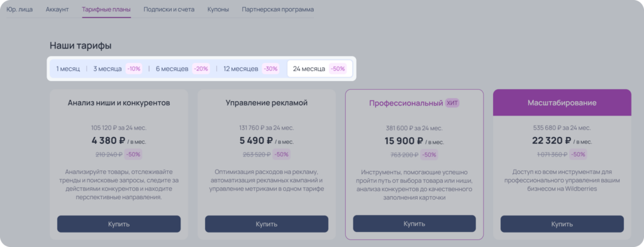Viewport: 644px width, 247px height.
Task: Open the Юр. лица tab
Action: (x=19, y=9)
